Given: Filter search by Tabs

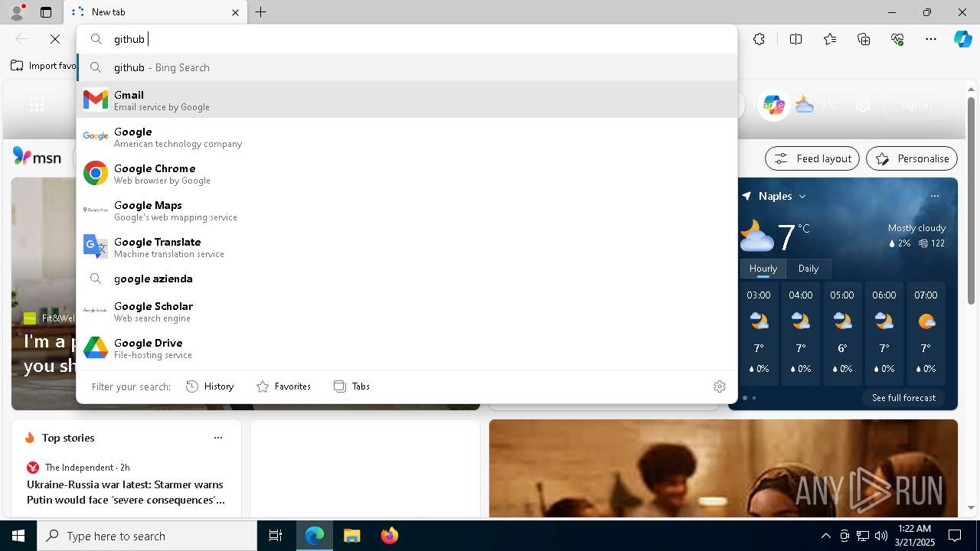Looking at the screenshot, I should coord(351,386).
